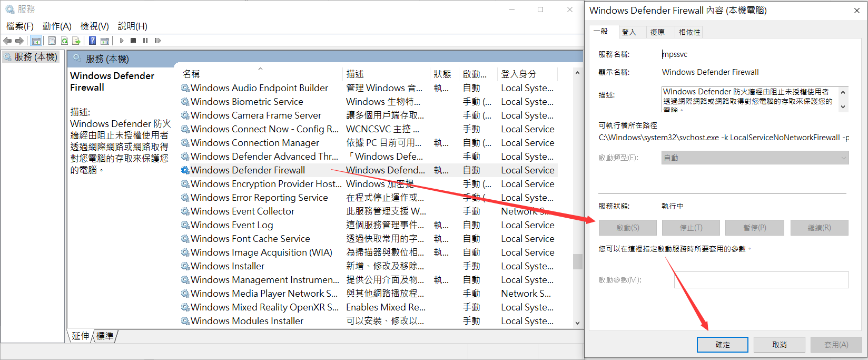The width and height of the screenshot is (868, 360).
Task: Click the Pause Service toolbar icon
Action: (x=145, y=41)
